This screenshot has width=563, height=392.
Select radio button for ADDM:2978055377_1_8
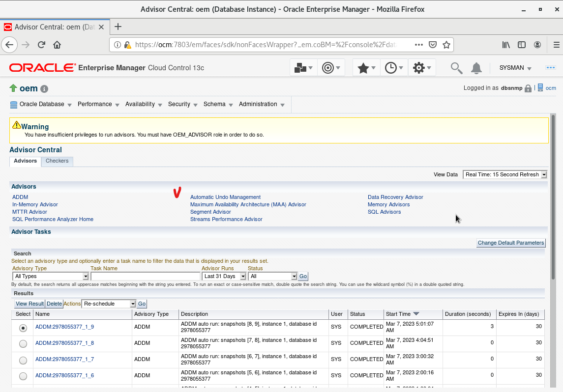click(23, 343)
